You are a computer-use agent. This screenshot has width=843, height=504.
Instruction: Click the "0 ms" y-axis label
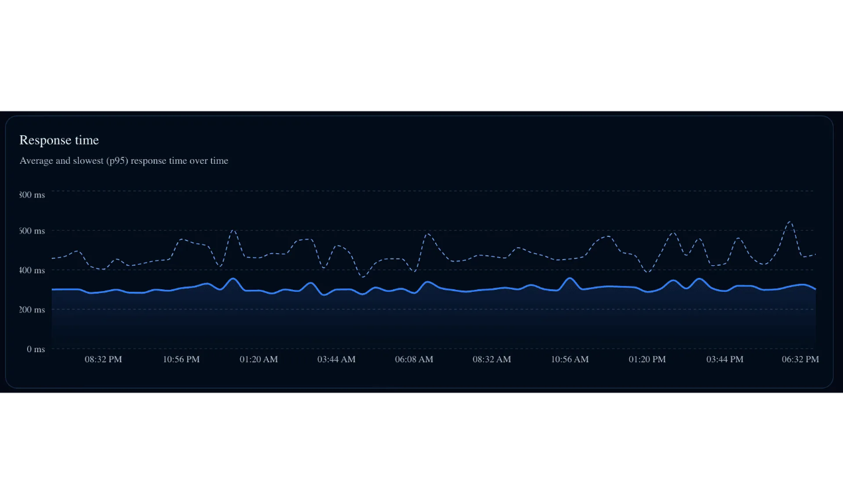click(36, 349)
